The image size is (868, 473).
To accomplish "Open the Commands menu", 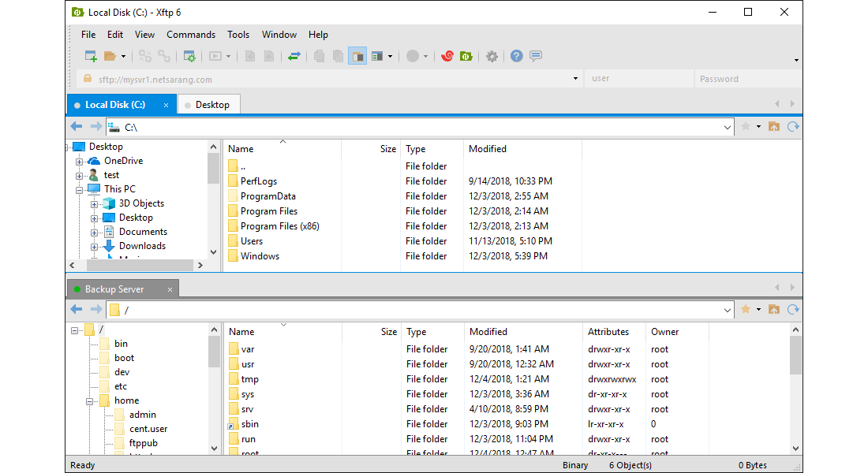I will [x=191, y=35].
